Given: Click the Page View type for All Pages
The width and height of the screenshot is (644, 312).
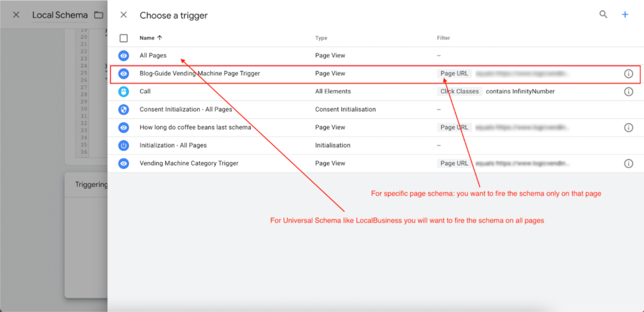Looking at the screenshot, I should [330, 55].
